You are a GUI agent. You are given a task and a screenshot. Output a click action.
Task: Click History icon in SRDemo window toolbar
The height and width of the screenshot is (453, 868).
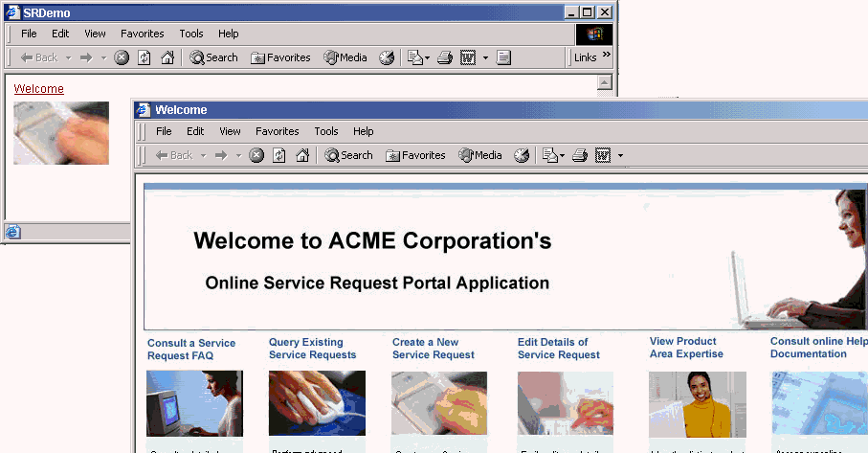tap(387, 57)
